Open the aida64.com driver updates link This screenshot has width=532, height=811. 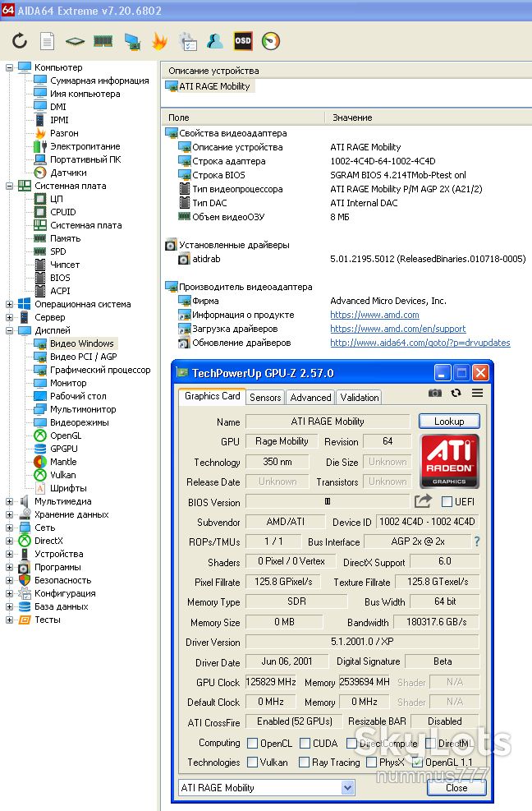tap(420, 343)
